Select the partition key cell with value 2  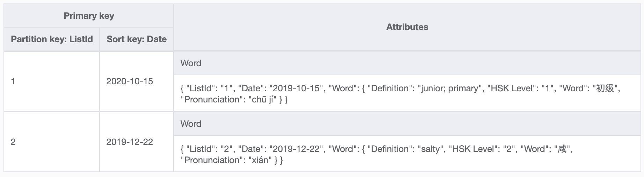(13, 142)
